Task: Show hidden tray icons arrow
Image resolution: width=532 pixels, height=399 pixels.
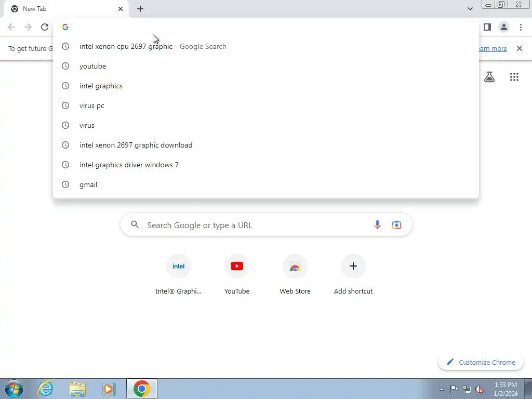Action: pos(442,389)
